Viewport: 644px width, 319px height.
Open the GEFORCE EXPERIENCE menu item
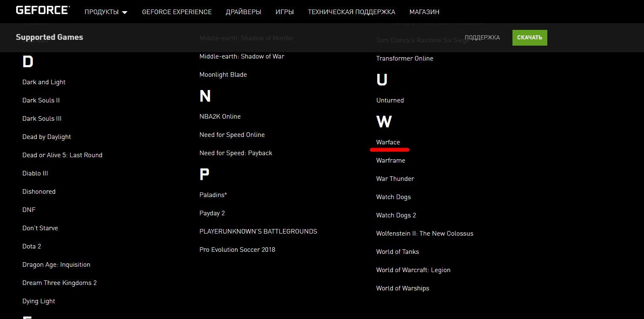coord(177,12)
